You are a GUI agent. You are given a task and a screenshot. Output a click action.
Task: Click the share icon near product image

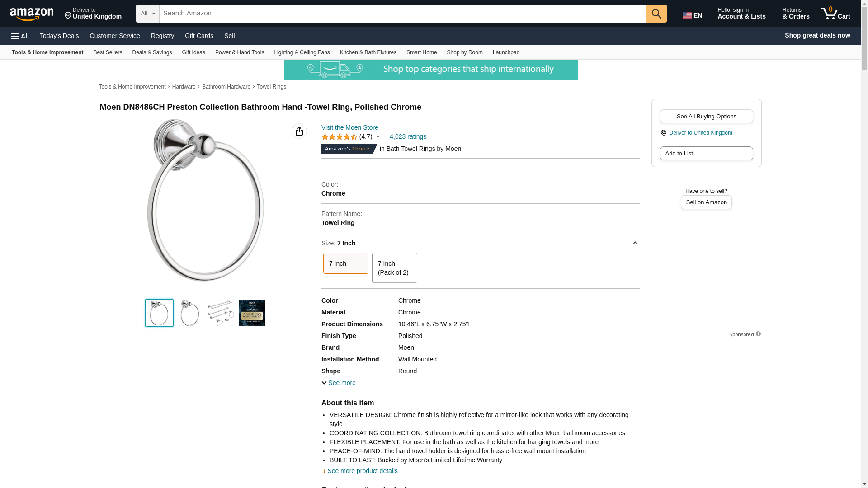click(299, 131)
